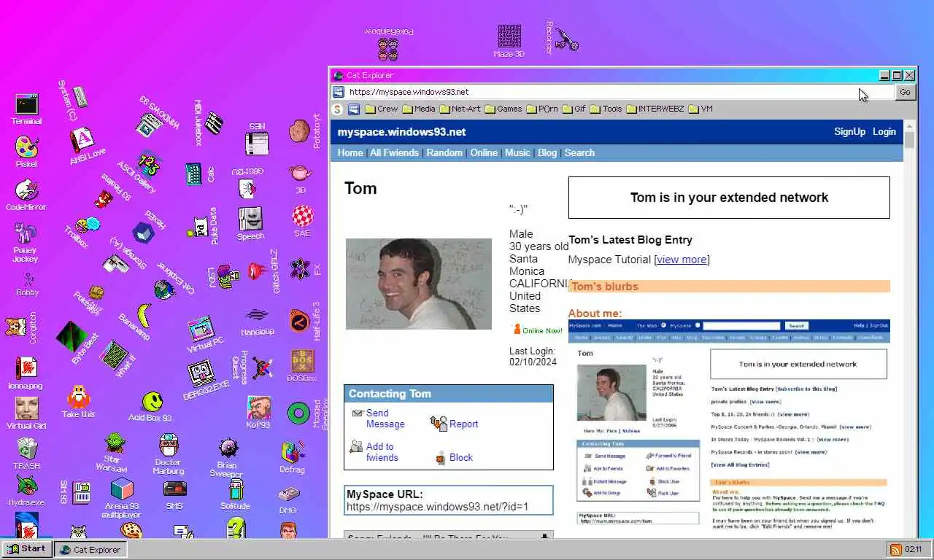Open the Star Wars.avi icon

pos(114,454)
